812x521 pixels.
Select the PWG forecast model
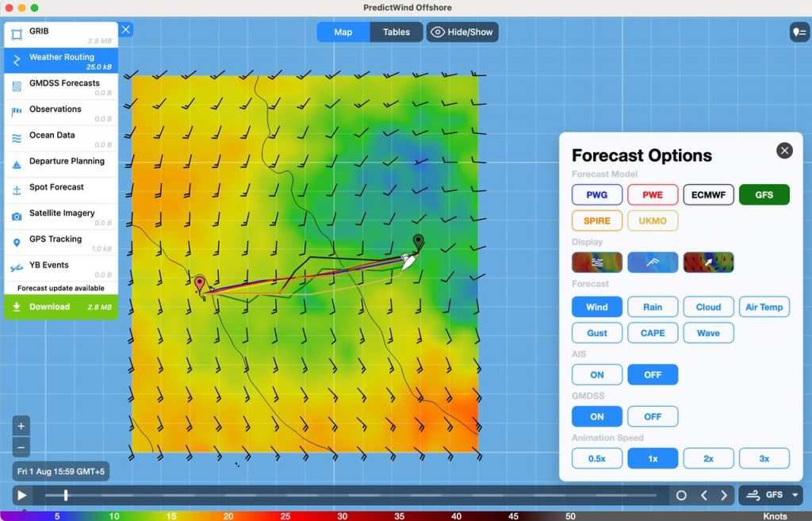(596, 195)
